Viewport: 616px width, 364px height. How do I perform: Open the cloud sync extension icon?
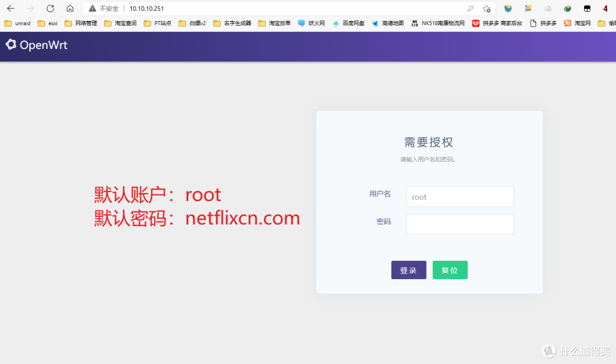point(548,9)
